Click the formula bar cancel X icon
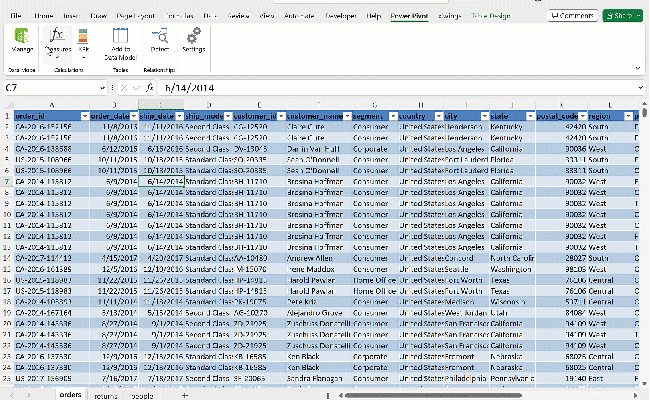Screen dimensions: 650x400 pos(124,87)
